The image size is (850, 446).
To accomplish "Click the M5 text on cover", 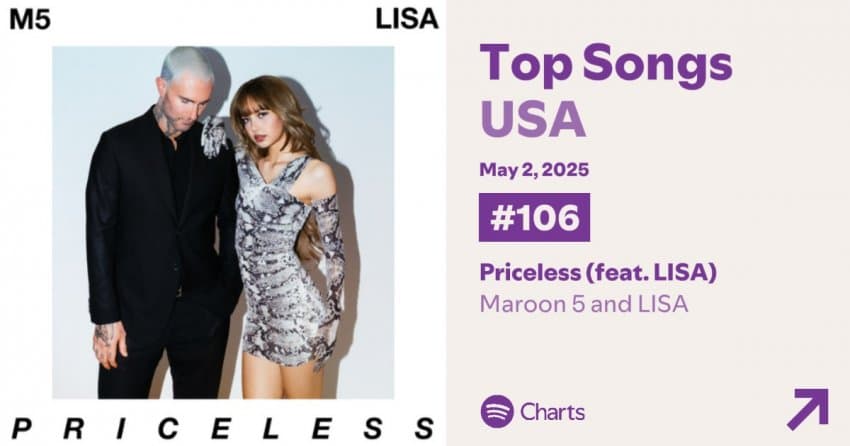I will (x=30, y=20).
